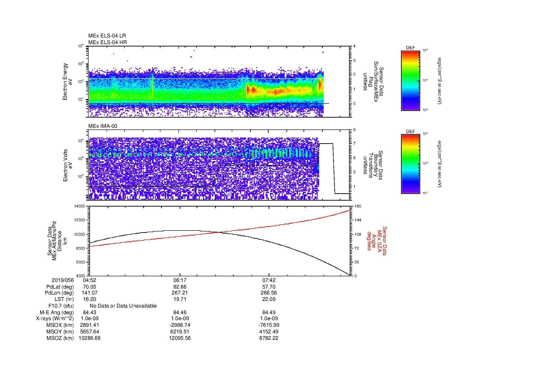Click the 'X-rays (W/m**2)' row label

click(x=55, y=318)
